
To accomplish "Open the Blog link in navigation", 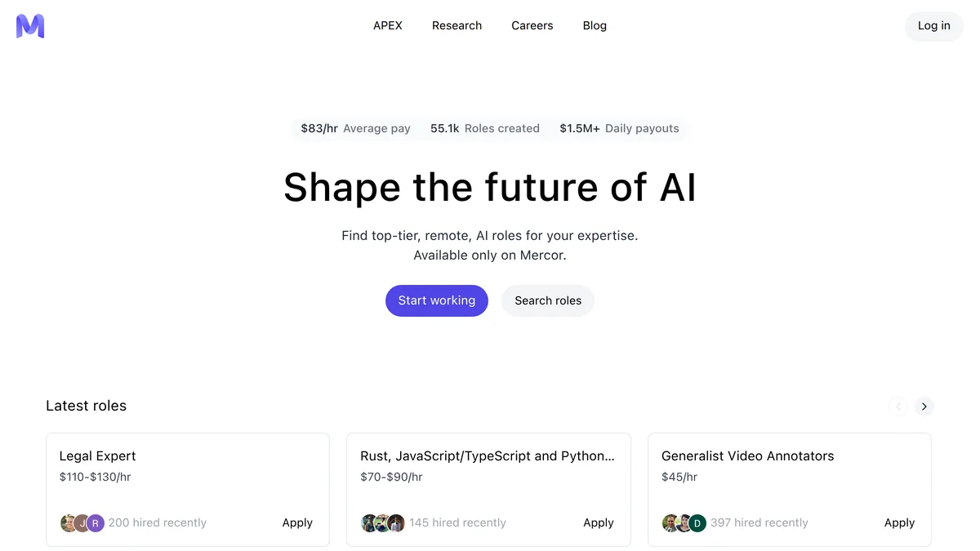I will (x=595, y=25).
